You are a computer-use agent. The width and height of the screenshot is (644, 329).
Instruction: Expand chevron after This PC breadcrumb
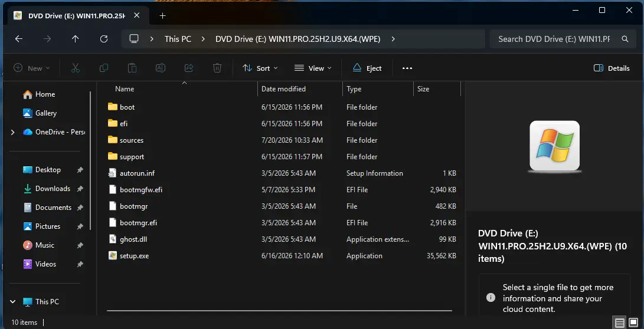203,39
